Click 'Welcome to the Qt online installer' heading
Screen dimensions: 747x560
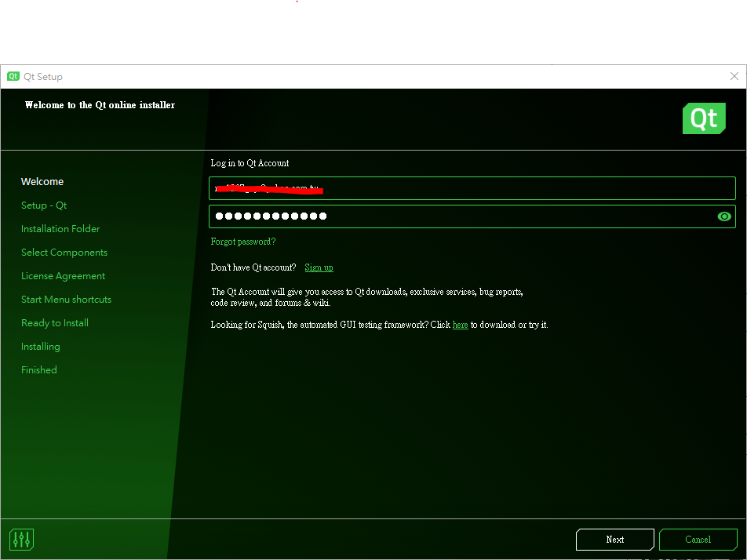click(100, 105)
